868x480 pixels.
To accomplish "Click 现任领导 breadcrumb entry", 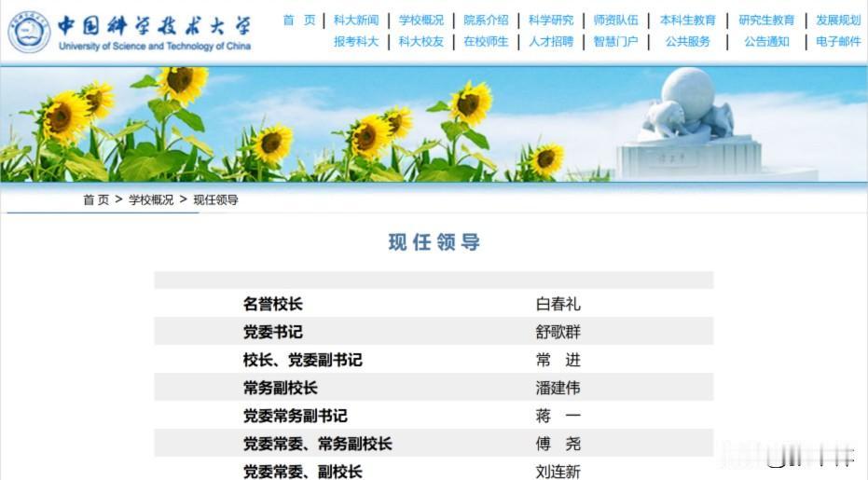I will (215, 199).
